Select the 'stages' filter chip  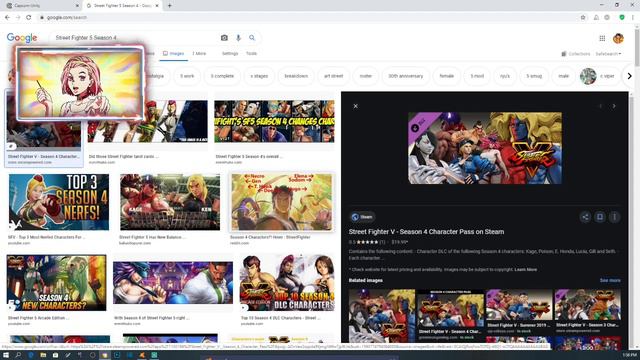(x=259, y=76)
